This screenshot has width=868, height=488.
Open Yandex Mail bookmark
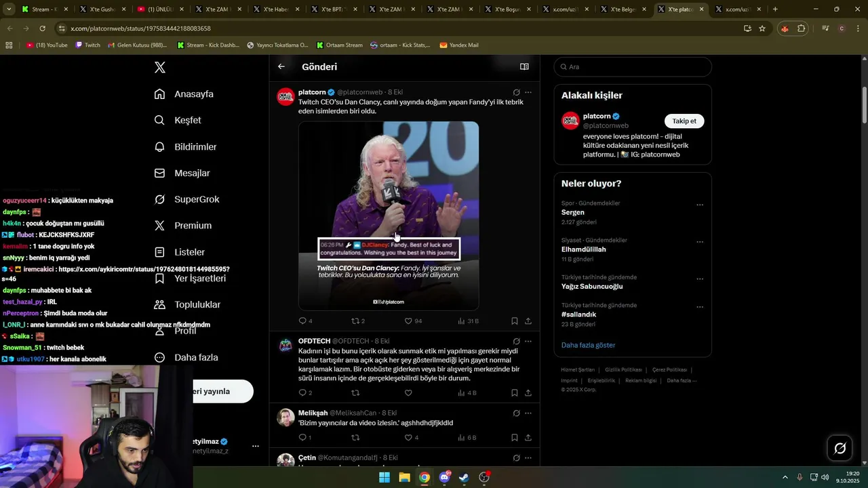[x=459, y=45]
